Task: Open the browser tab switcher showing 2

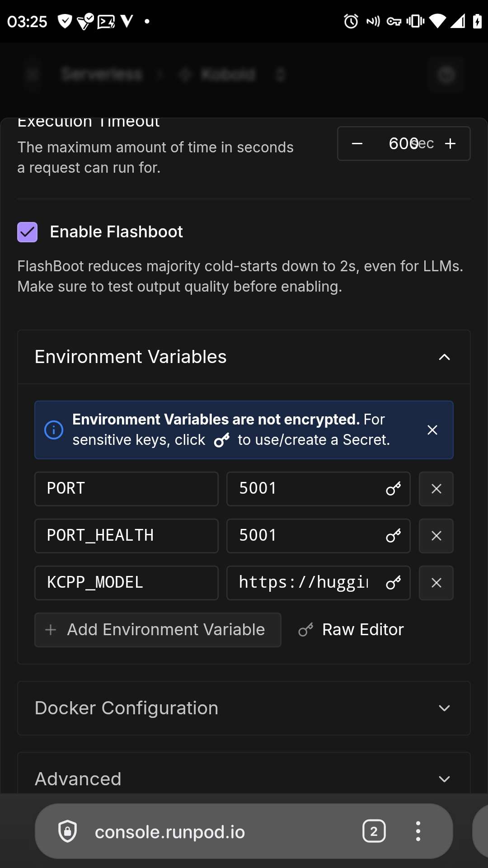Action: (374, 831)
